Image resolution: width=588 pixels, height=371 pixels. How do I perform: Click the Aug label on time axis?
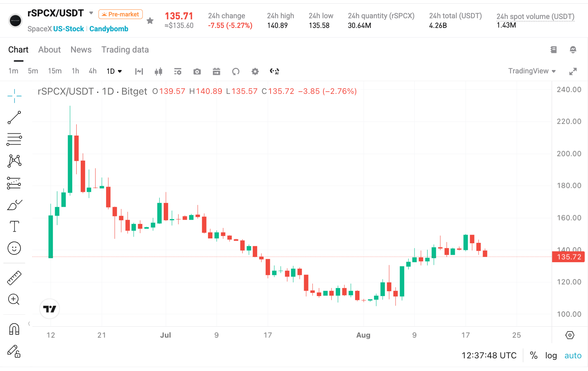pos(363,335)
